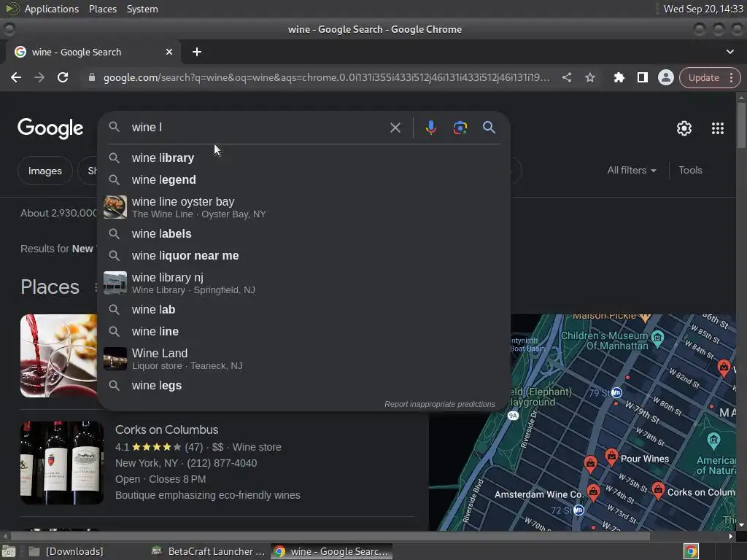Viewport: 747px width, 560px height.
Task: View site information lock icon
Action: [x=91, y=77]
